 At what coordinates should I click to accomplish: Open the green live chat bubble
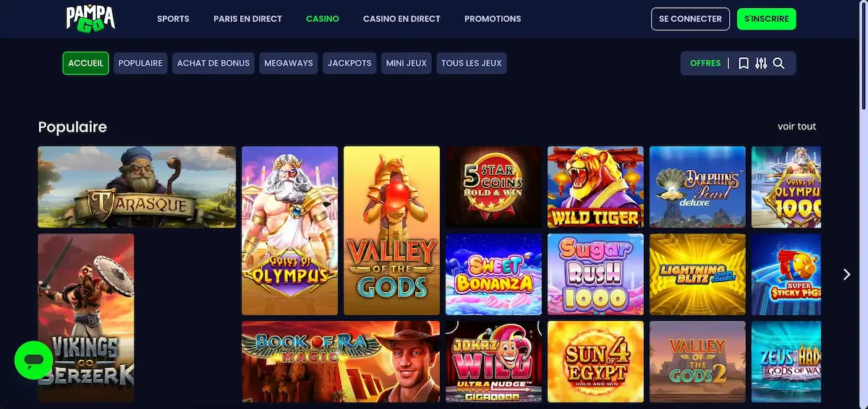[33, 360]
